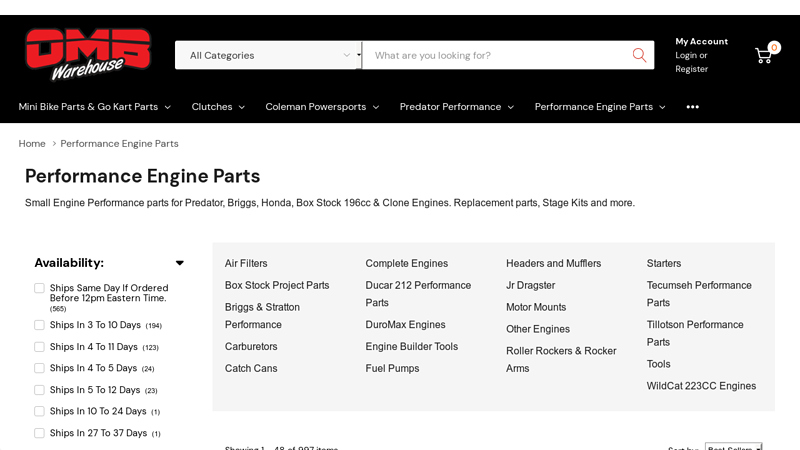
Task: Click the Register link
Action: (691, 69)
